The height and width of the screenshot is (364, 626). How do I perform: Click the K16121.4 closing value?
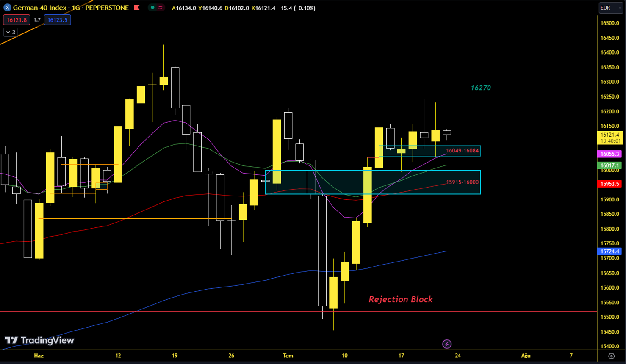pyautogui.click(x=263, y=8)
